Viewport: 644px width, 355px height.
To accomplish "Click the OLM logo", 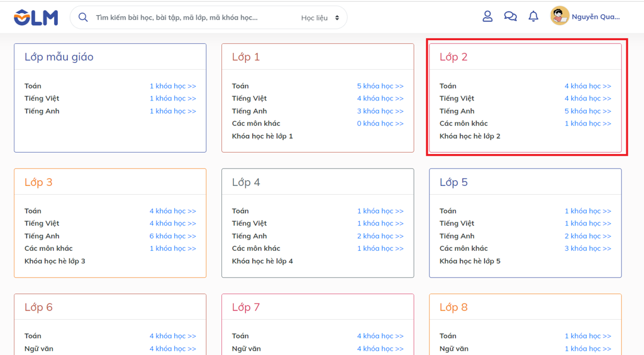I will [x=36, y=17].
